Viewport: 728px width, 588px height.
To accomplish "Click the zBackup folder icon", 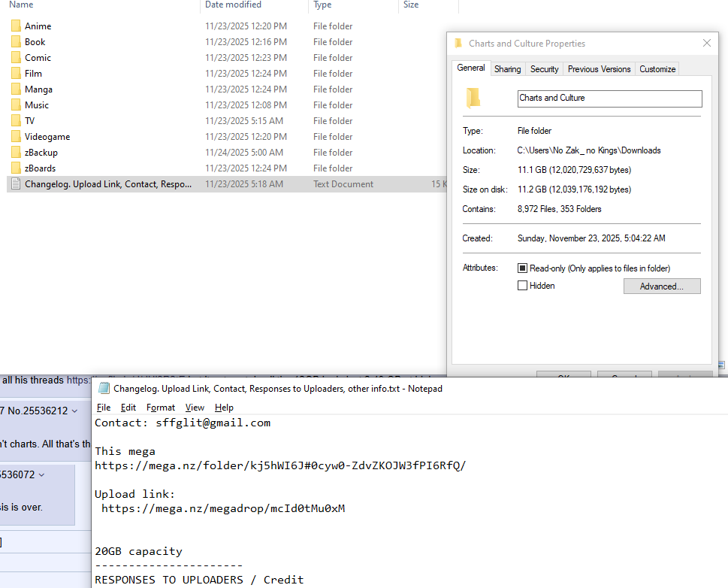I will [16, 153].
